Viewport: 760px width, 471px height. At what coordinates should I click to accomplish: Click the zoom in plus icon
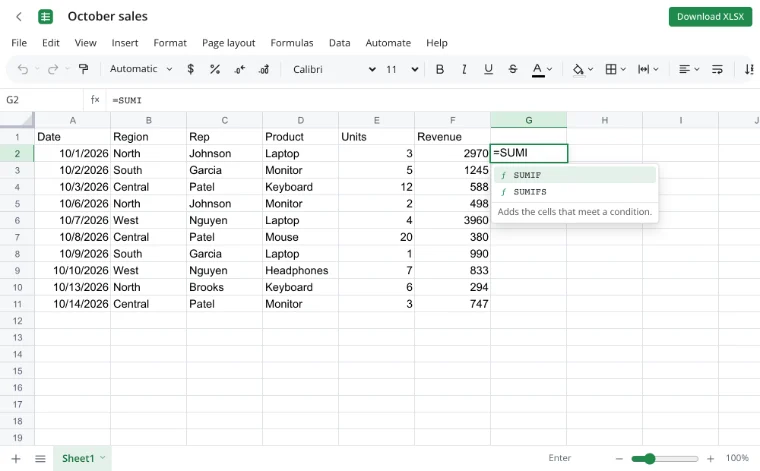(x=711, y=458)
